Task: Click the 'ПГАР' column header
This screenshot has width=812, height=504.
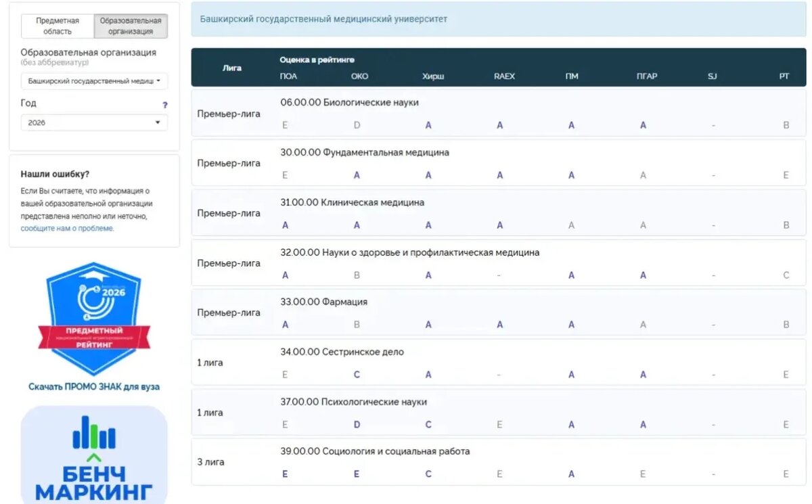Action: pos(647,76)
